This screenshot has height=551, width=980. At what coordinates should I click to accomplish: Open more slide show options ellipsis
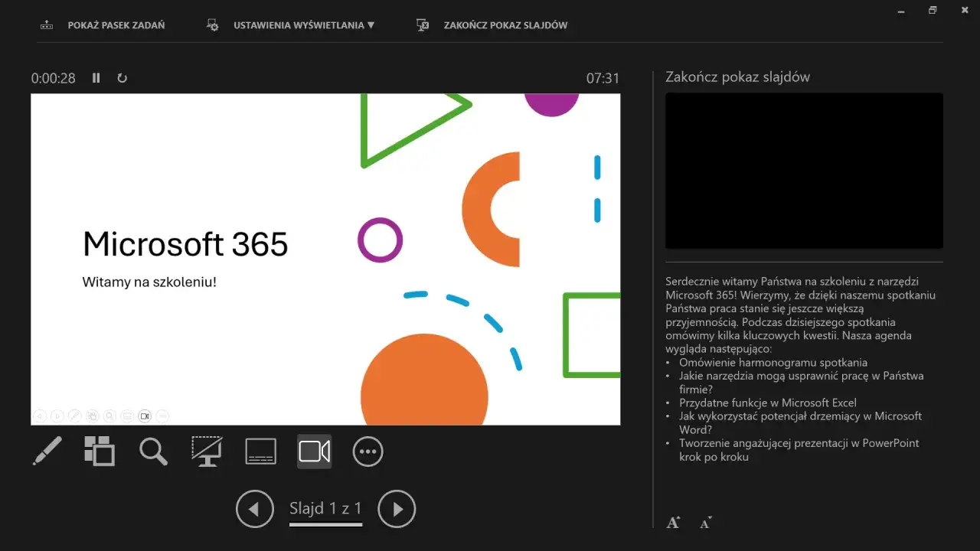coord(368,452)
